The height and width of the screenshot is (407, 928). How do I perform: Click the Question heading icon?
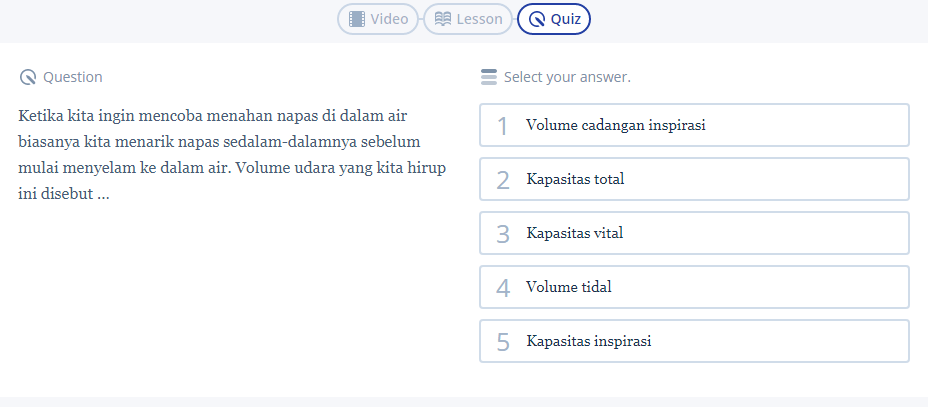28,77
